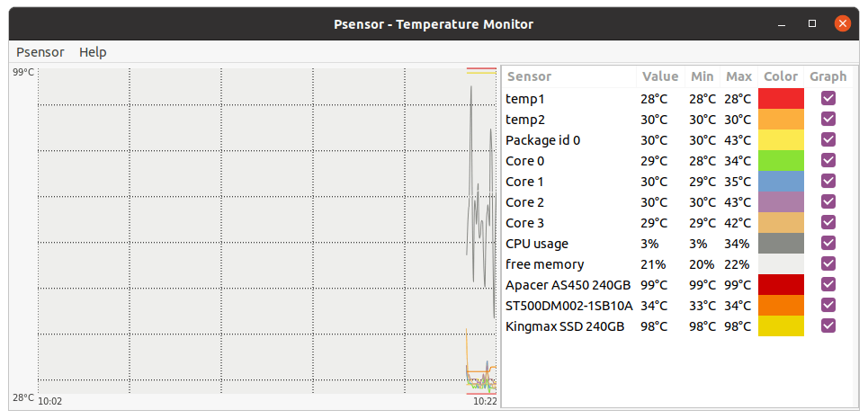This screenshot has height=419, width=868.
Task: Select the yellow swatch for Package id 0
Action: (x=781, y=140)
